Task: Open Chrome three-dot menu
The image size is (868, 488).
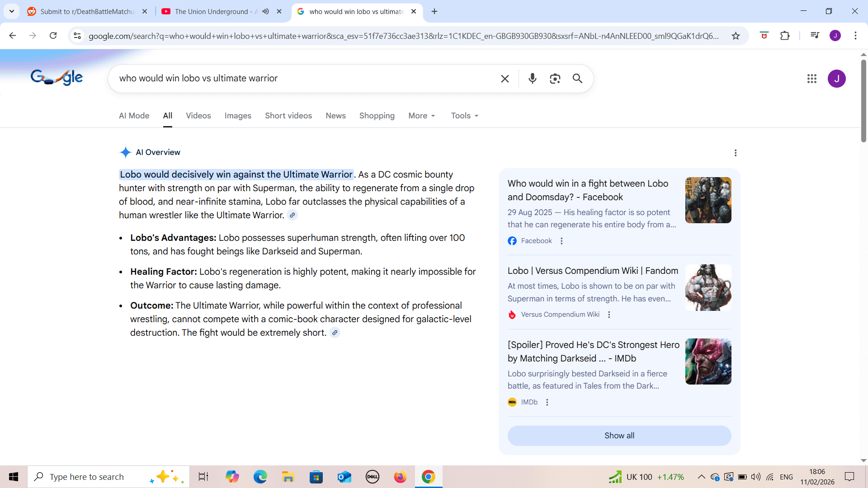Action: 855,36
